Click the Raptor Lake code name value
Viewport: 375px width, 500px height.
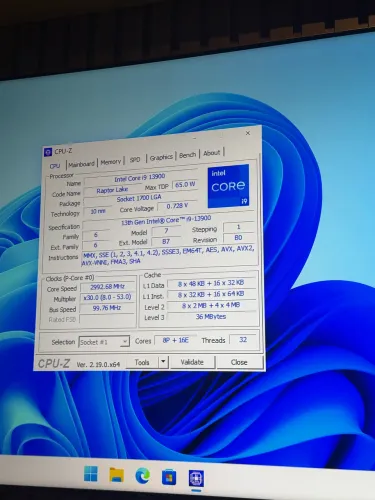[x=112, y=190]
